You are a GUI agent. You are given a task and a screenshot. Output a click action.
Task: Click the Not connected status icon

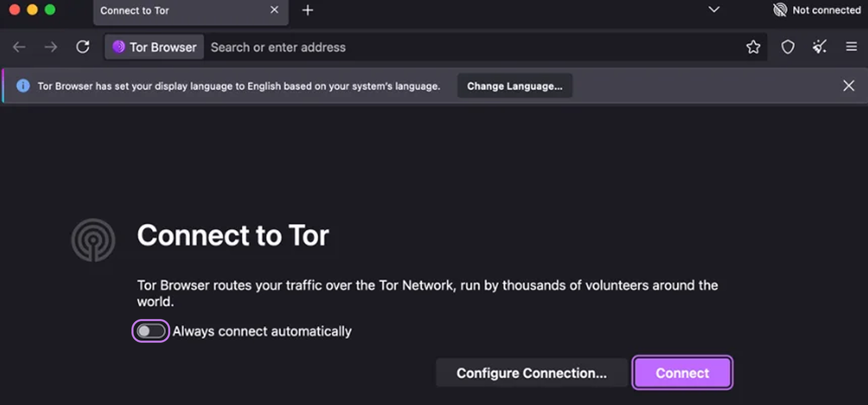[780, 10]
